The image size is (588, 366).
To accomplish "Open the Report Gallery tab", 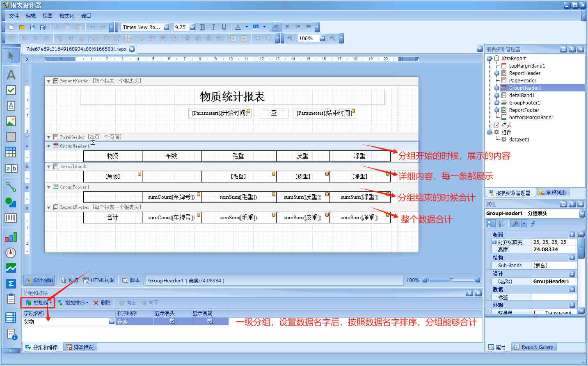I will 533,347.
